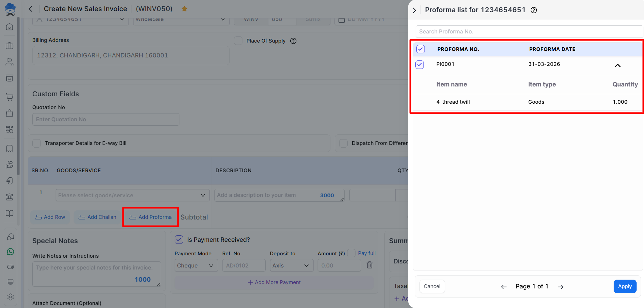Click the Search Proforma No. field

point(529,32)
